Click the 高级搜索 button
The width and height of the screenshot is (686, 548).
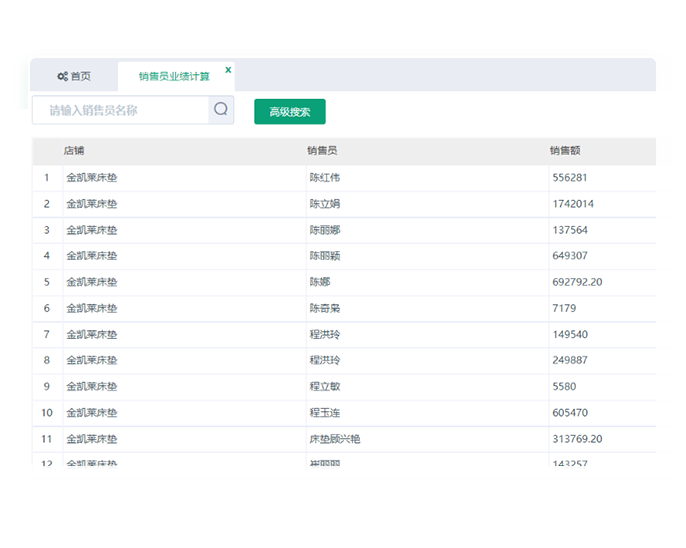pyautogui.click(x=290, y=112)
